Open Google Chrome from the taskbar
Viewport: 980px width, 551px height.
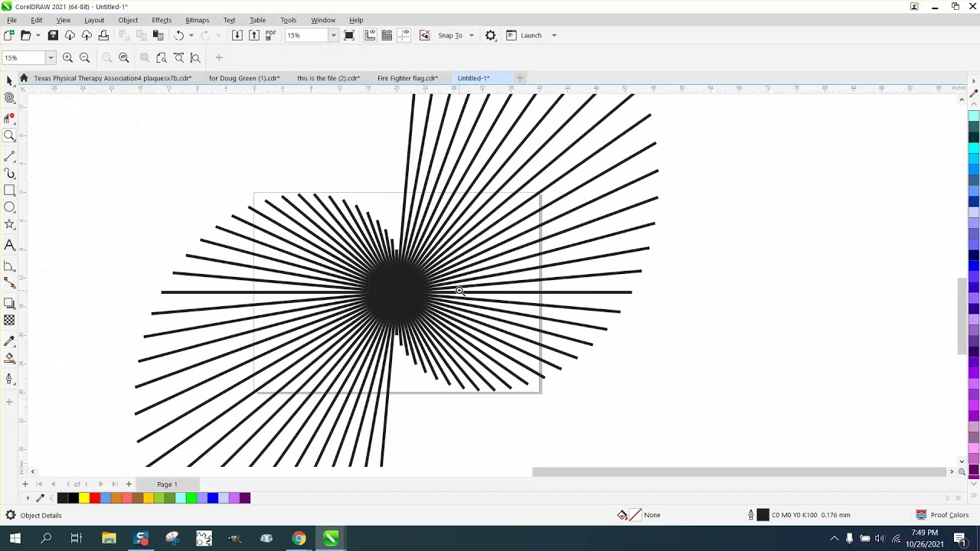(299, 539)
